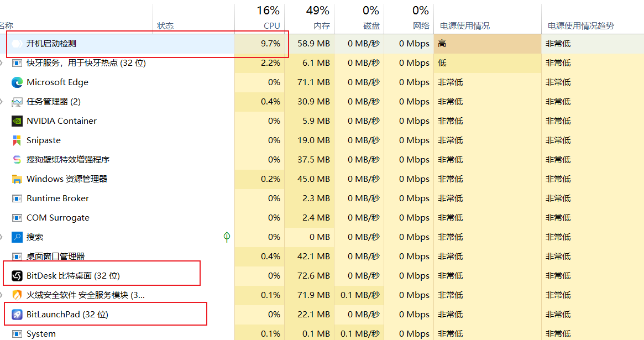
Task: Click the green efficiency-mode leaf on 搜索 row
Action: pos(226,237)
